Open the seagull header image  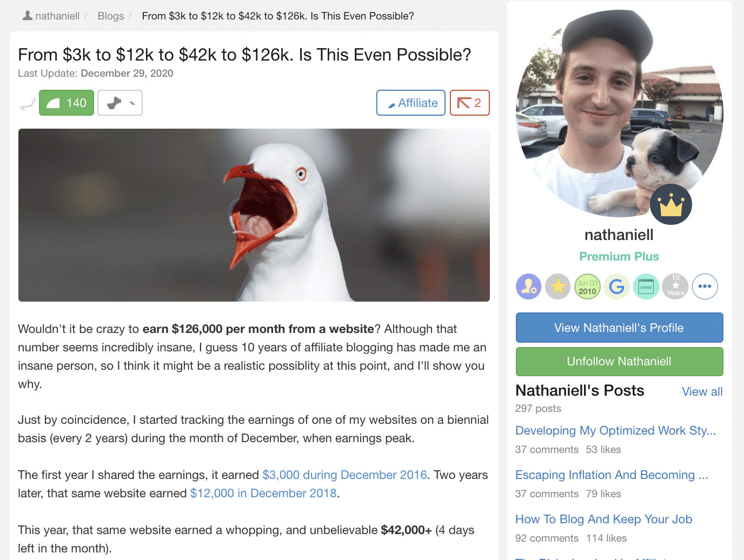(x=254, y=215)
